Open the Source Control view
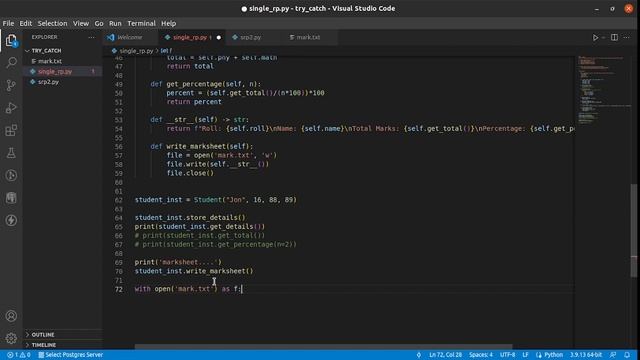The image size is (640, 360). click(11, 85)
